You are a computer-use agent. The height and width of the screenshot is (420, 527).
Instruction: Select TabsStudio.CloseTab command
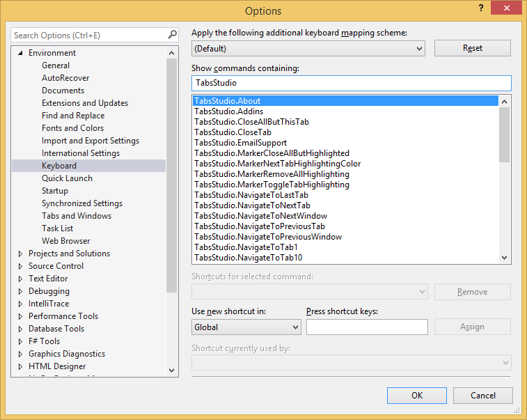(x=345, y=132)
